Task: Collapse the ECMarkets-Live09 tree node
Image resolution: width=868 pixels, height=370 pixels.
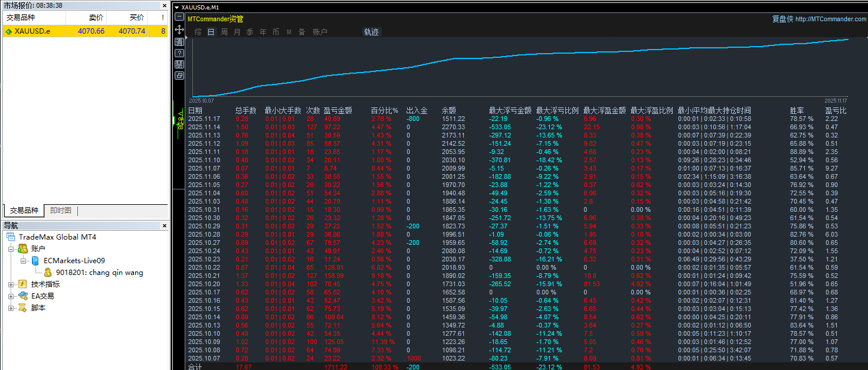Action: tap(24, 261)
